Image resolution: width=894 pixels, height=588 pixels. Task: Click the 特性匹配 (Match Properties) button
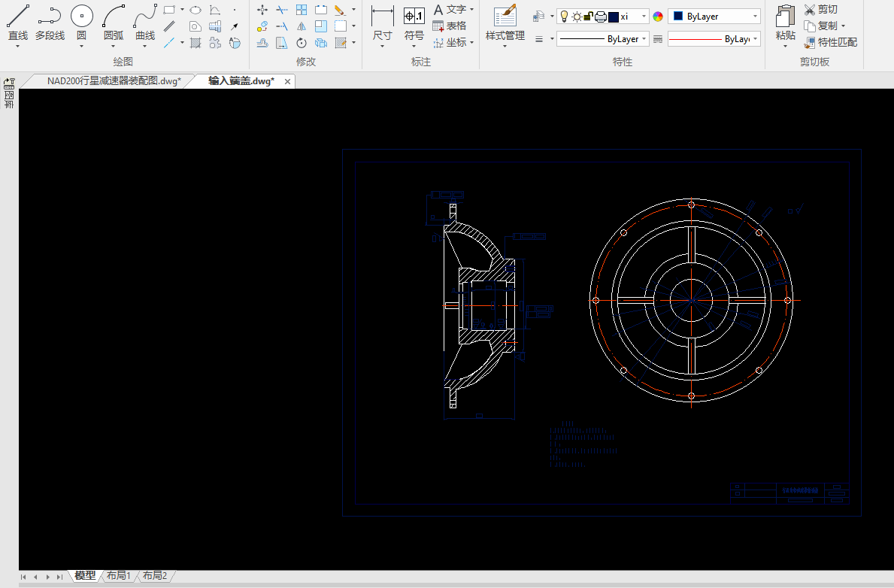[x=830, y=42]
